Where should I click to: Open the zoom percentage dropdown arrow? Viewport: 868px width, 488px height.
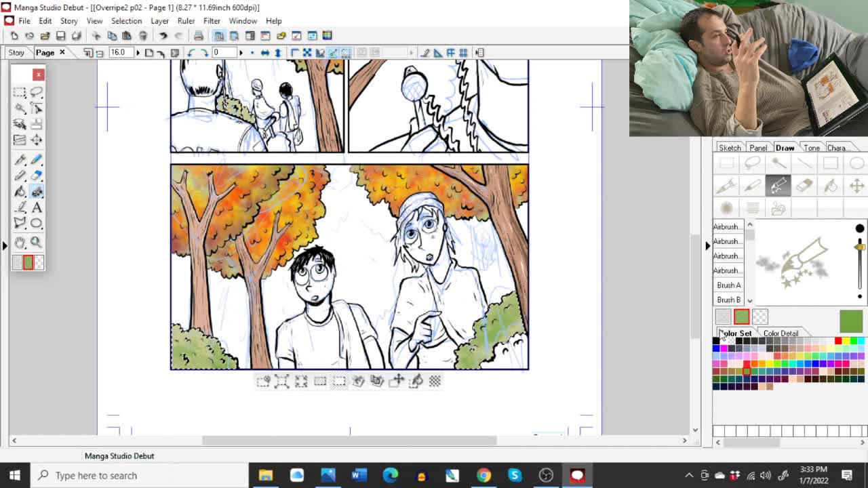138,53
